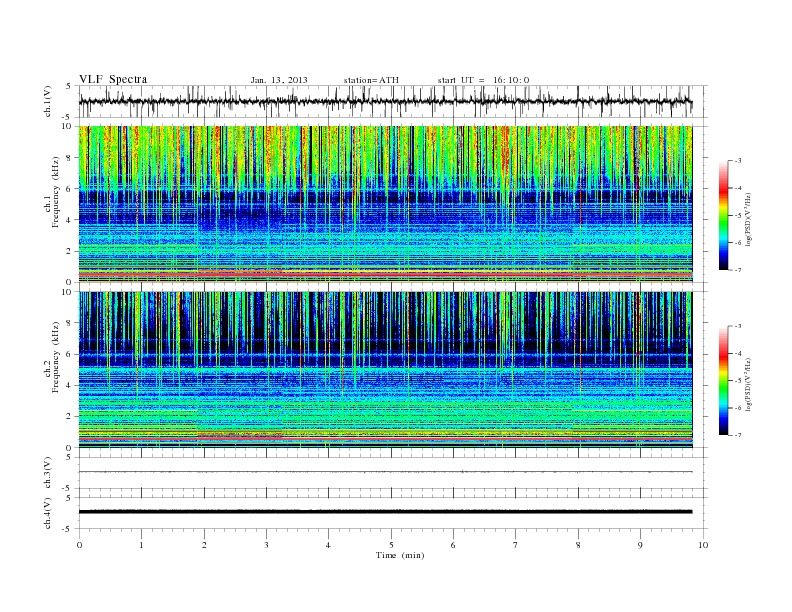Click the "-5" volt tick on ch.4(V) axis
The image size is (792, 612).
(67, 529)
